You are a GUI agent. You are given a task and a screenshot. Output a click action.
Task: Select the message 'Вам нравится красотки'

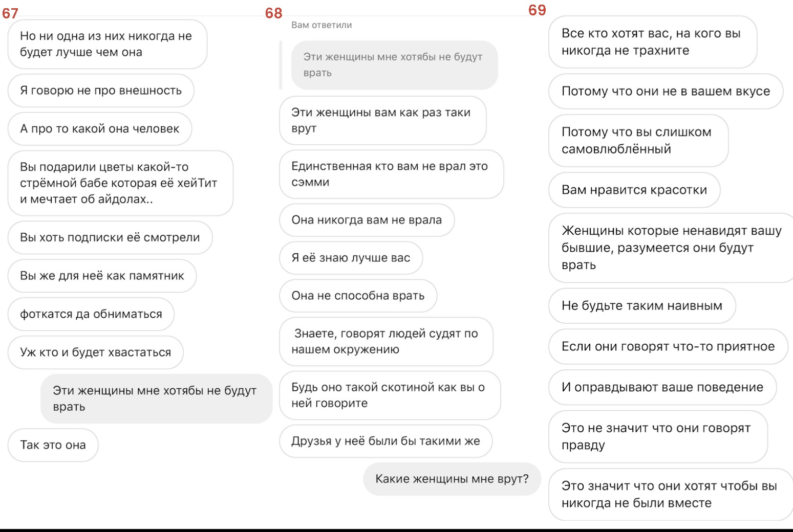coord(634,190)
